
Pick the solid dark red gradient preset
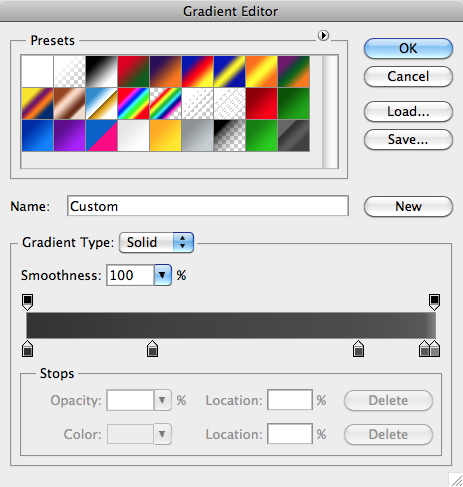[x=261, y=104]
